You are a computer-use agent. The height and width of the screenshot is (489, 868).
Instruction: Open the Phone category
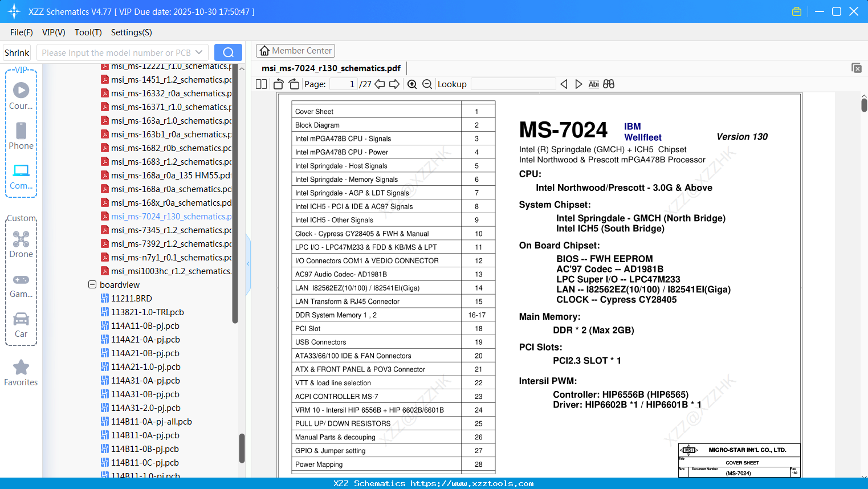21,136
